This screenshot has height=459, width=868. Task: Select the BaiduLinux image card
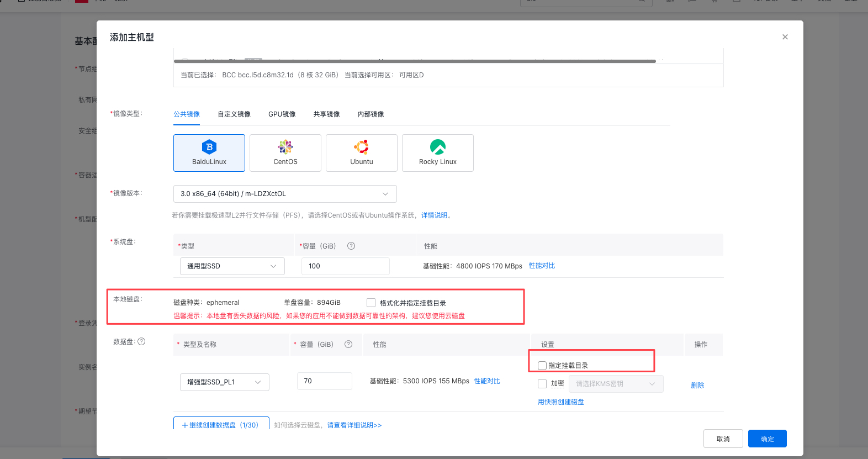pos(209,153)
